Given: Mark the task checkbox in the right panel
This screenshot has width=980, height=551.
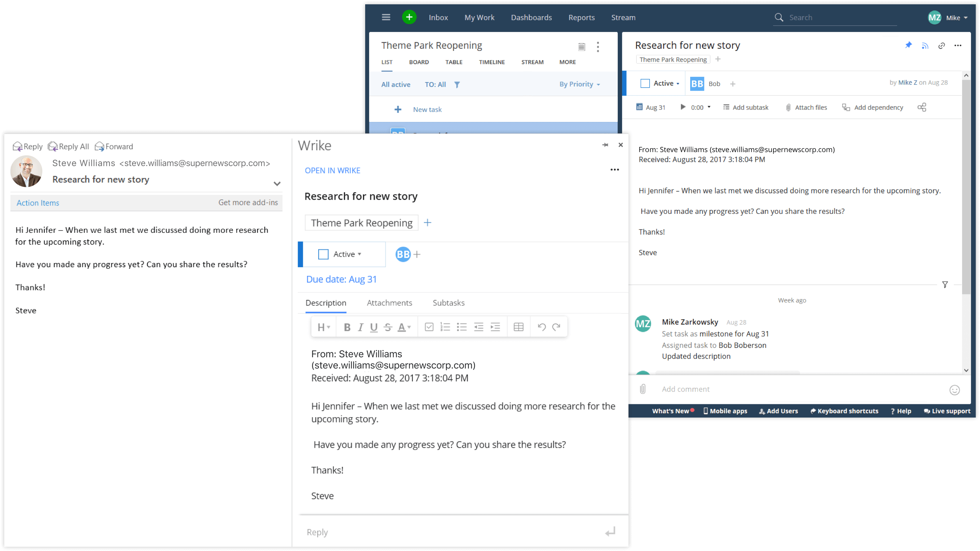Looking at the screenshot, I should click(645, 83).
